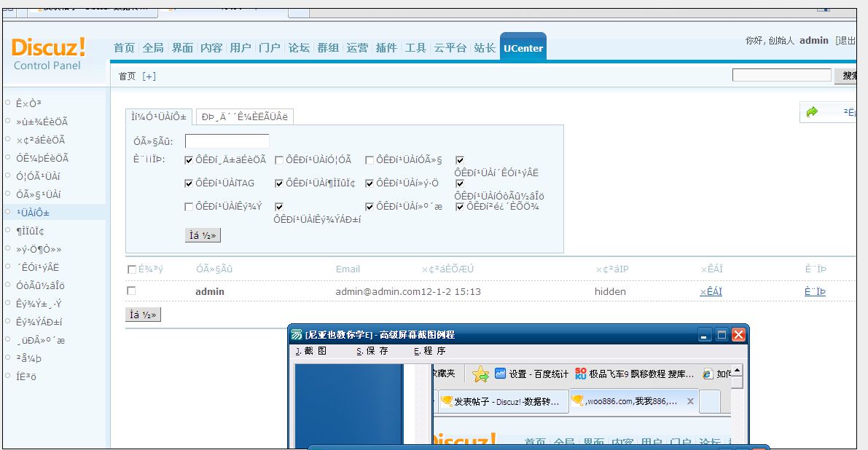This screenshot has height=450, width=868.
Task: Toggle the ÔÊÐí¹ÜÀí»º´æ checkbox
Action: coord(370,206)
